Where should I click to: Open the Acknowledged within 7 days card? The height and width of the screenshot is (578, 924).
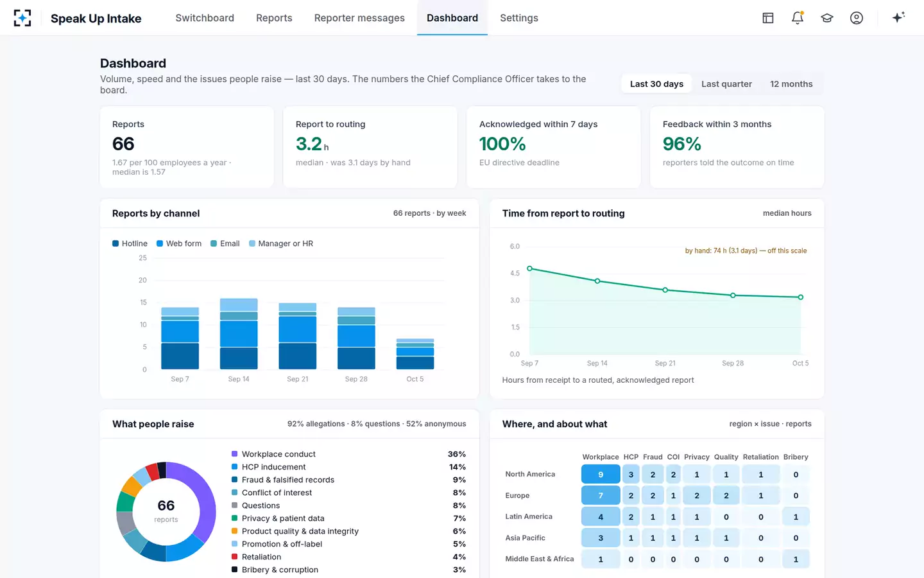point(554,147)
